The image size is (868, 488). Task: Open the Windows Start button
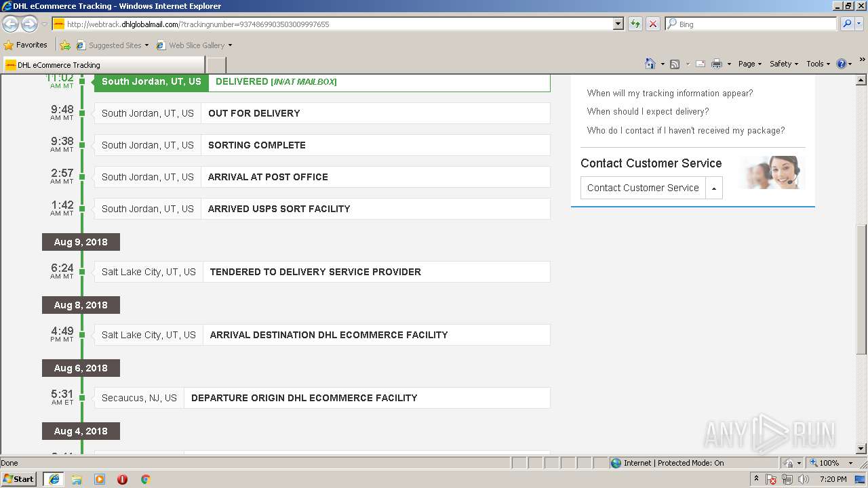point(19,479)
